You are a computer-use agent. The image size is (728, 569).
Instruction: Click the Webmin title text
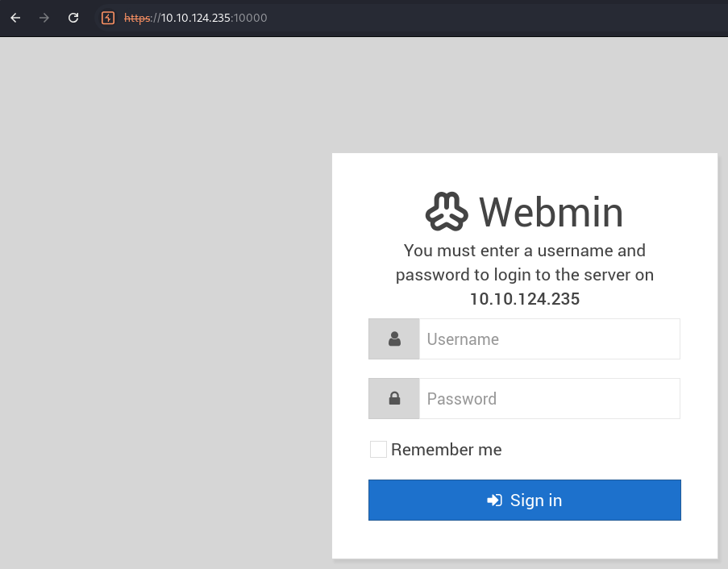click(x=551, y=212)
